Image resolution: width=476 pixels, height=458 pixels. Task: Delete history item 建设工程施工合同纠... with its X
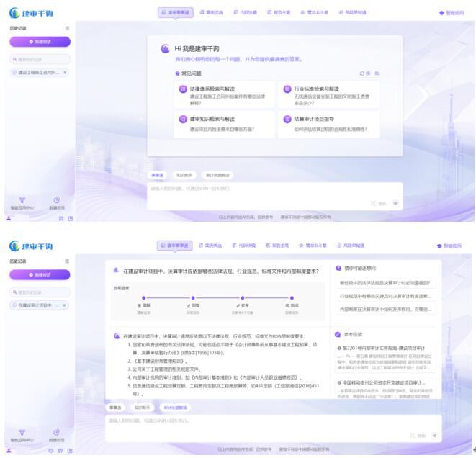[x=65, y=72]
